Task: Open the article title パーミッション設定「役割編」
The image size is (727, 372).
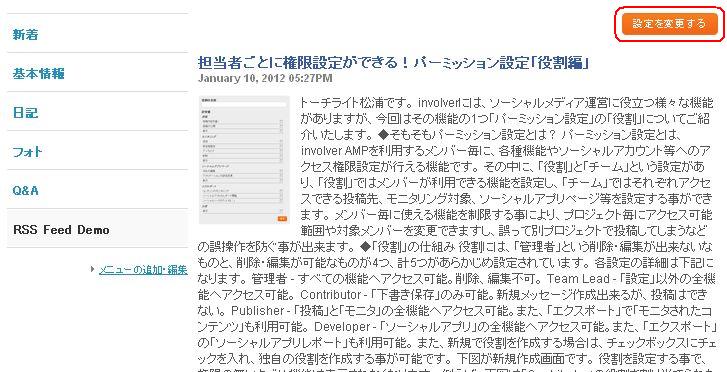Action: click(393, 62)
